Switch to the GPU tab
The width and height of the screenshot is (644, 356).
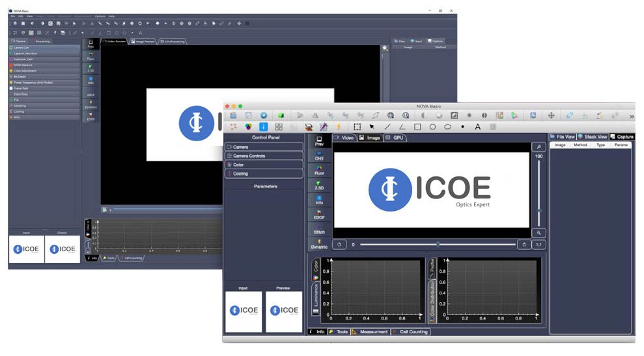395,137
